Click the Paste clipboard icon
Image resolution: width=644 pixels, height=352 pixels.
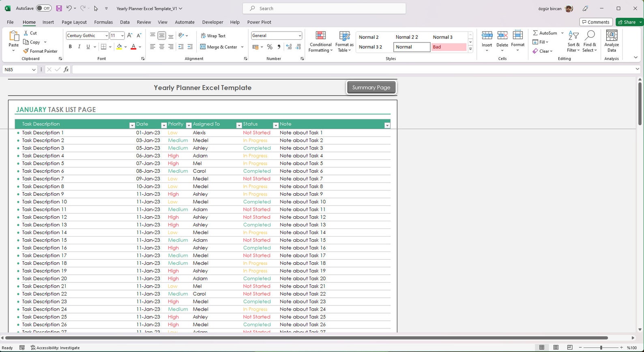(x=13, y=36)
